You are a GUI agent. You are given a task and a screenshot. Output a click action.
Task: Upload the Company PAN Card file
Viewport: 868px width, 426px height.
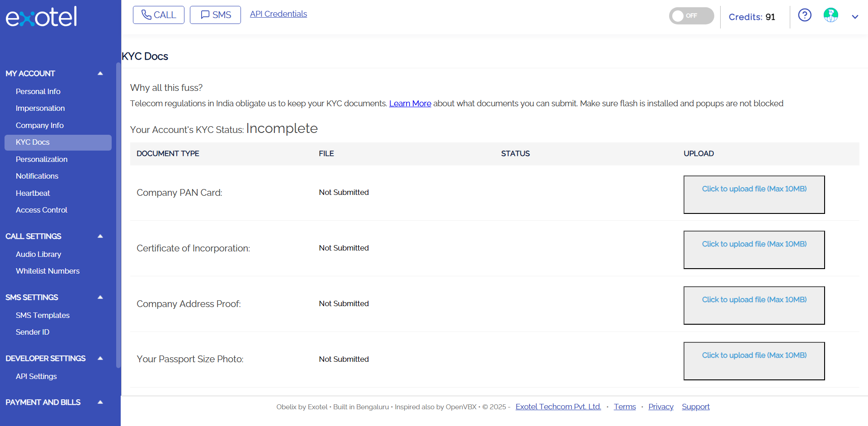tap(754, 194)
